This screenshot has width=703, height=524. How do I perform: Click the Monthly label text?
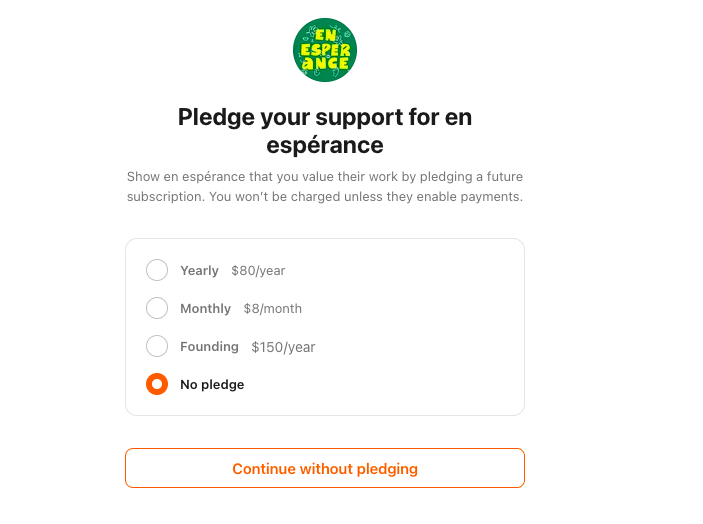pyautogui.click(x=205, y=308)
